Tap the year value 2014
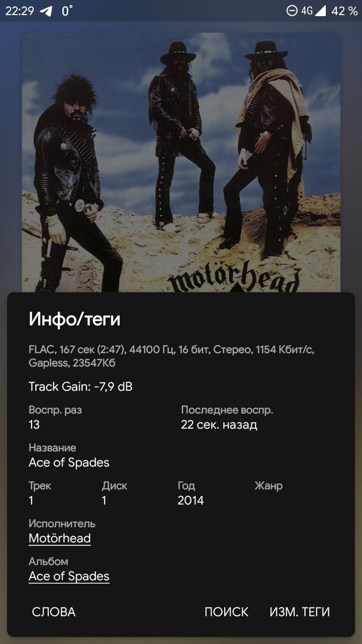The width and height of the screenshot is (362, 644). [x=191, y=500]
